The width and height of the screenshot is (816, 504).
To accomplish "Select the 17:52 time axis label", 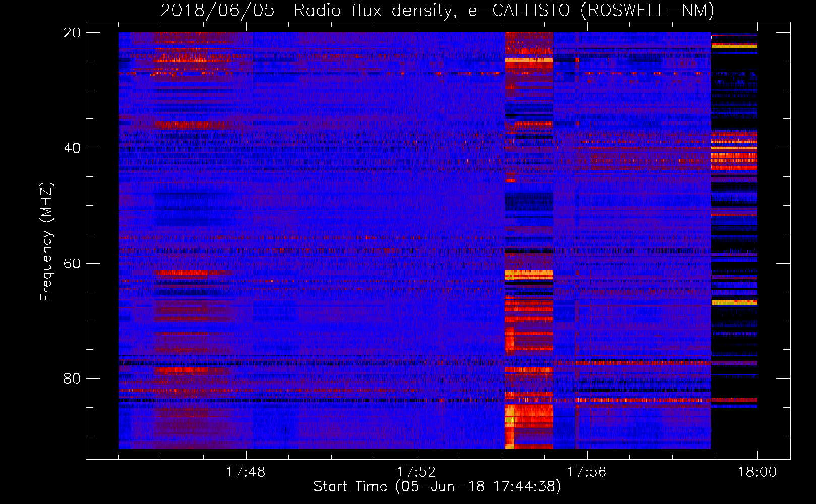I will click(x=417, y=472).
